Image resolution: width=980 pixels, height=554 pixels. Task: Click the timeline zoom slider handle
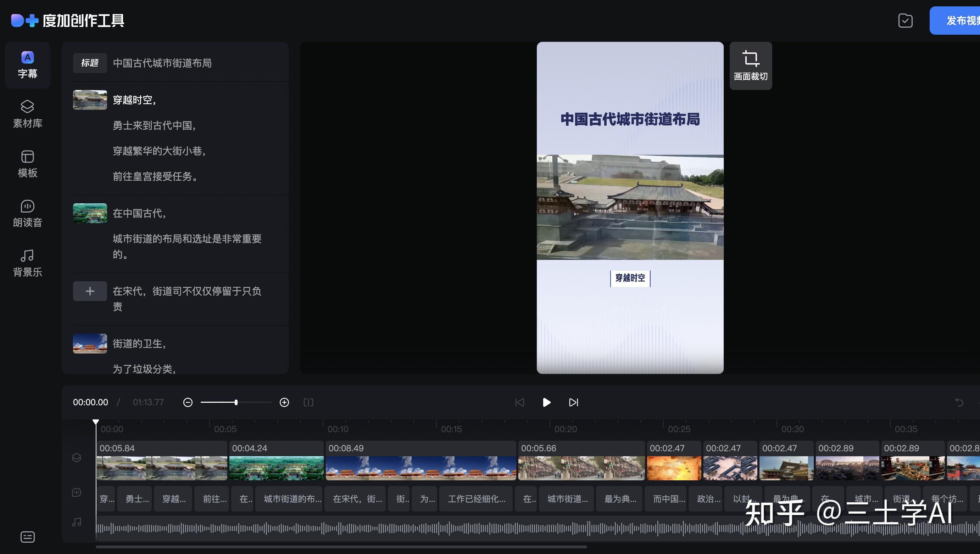(236, 402)
